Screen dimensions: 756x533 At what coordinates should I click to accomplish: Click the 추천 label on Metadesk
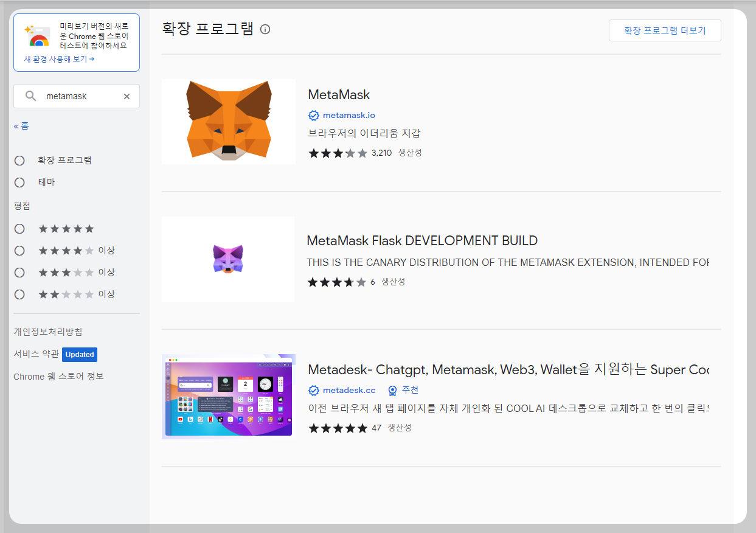pos(410,390)
